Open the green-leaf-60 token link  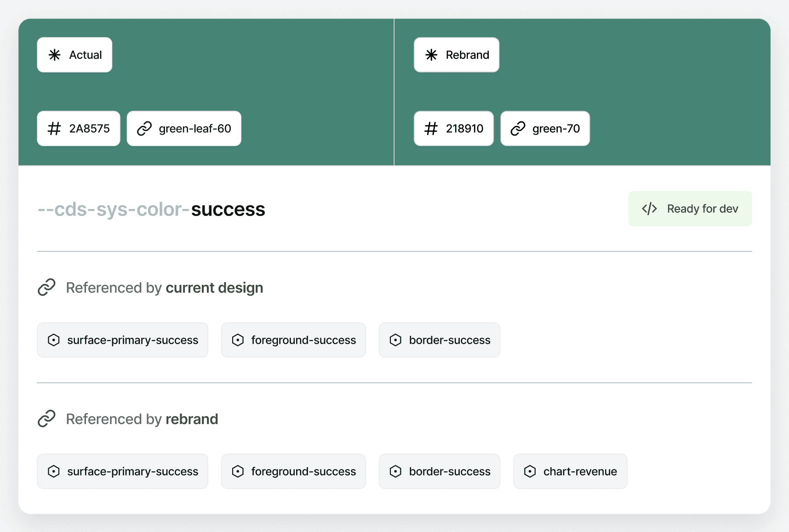[184, 129]
